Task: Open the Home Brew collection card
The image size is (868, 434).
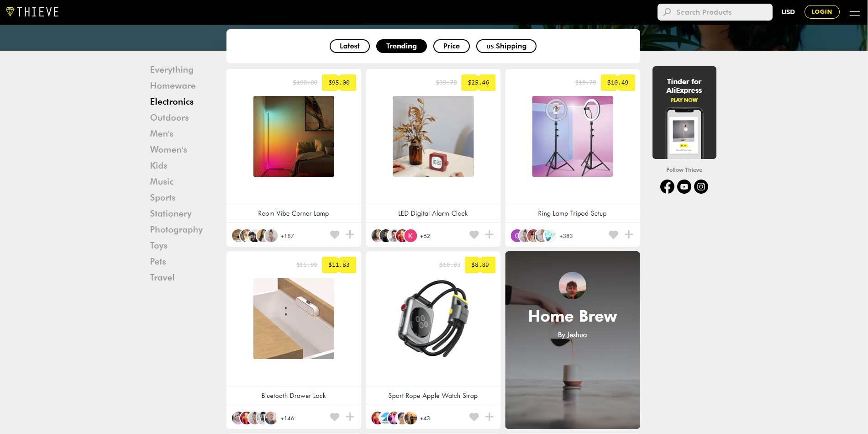Action: 573,340
